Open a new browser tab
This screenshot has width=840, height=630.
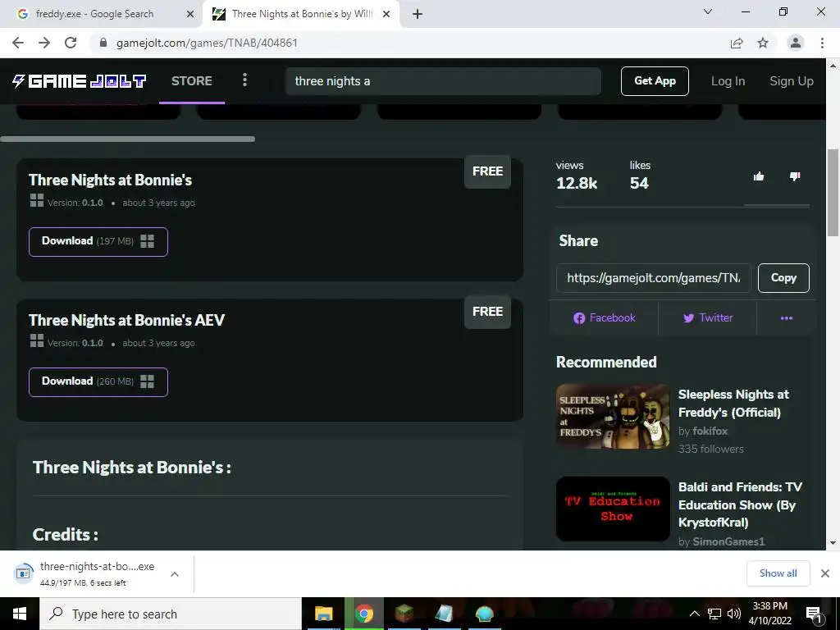(x=418, y=15)
